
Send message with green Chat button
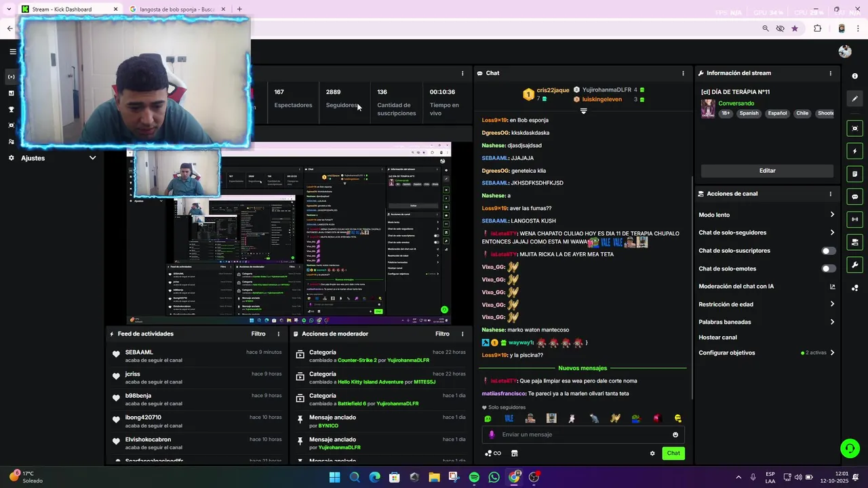pos(673,453)
